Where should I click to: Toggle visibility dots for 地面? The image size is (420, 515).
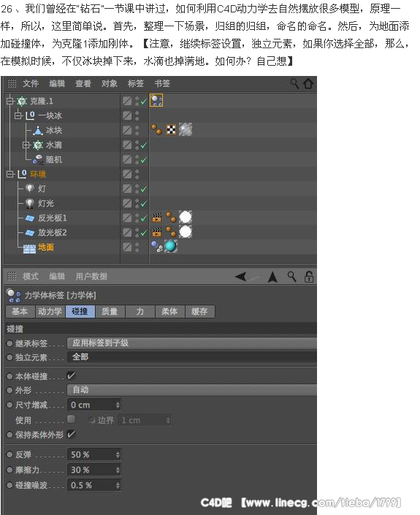coord(137,247)
